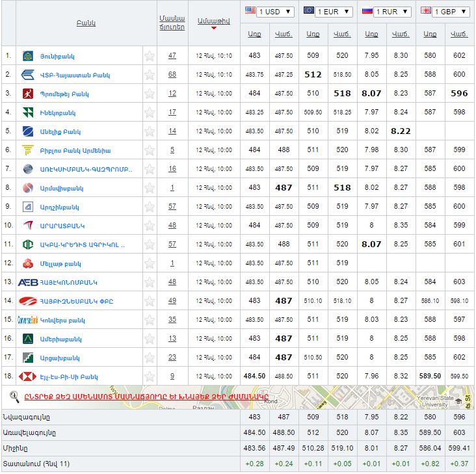476x474 pixels.
Task: Sort by the Ամսաթիվ date column header
Action: (x=213, y=21)
